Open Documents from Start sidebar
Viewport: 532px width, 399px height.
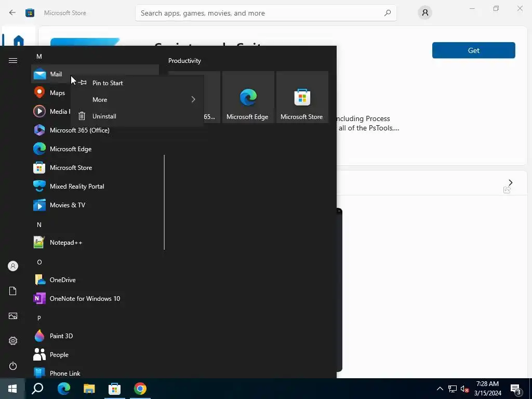tap(13, 291)
